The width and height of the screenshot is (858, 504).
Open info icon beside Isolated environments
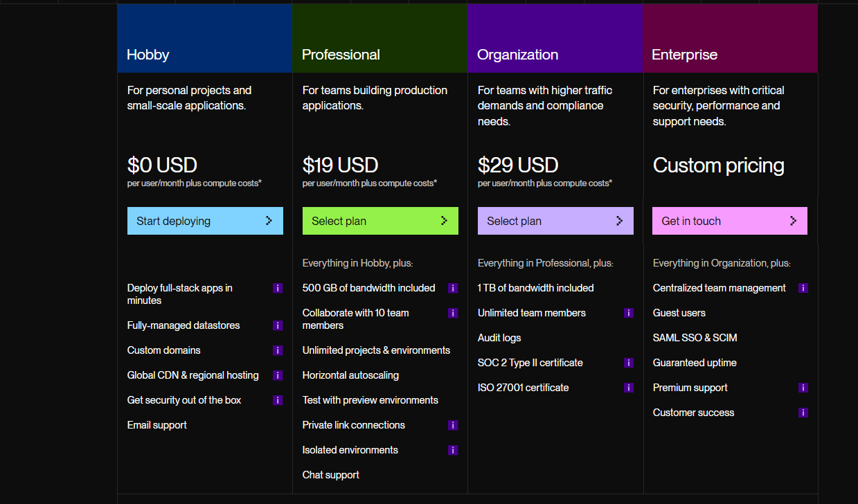453,450
